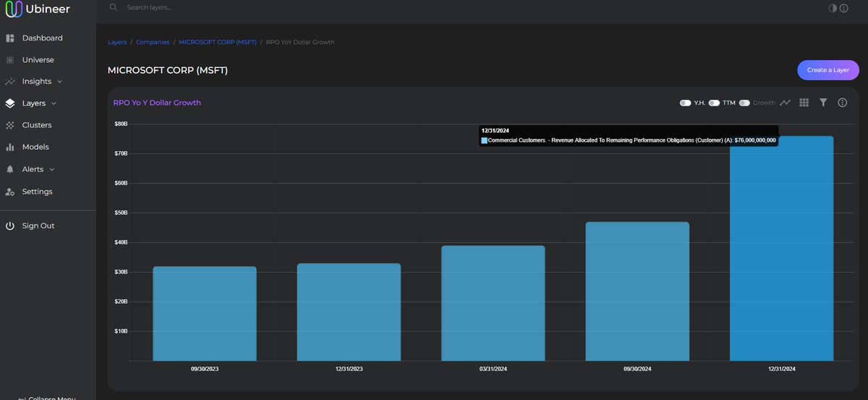Click the 03/31/2024 x-axis label
This screenshot has width=868, height=400.
(493, 369)
